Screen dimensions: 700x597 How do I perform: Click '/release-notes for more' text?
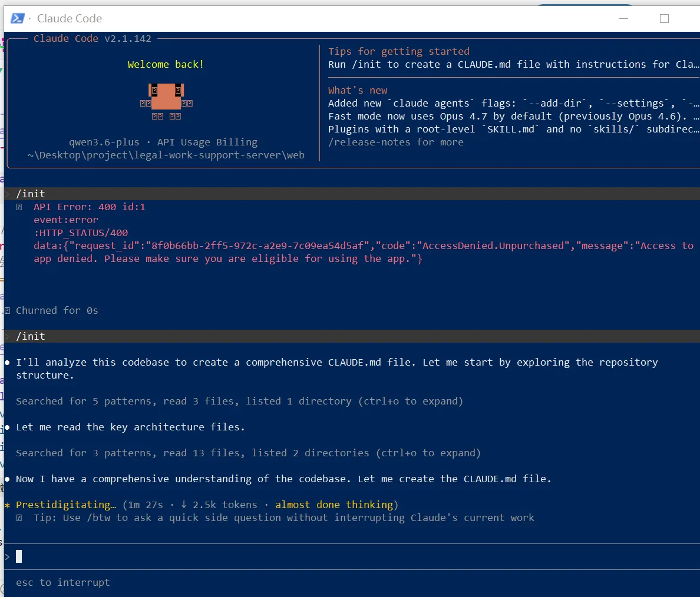[396, 142]
